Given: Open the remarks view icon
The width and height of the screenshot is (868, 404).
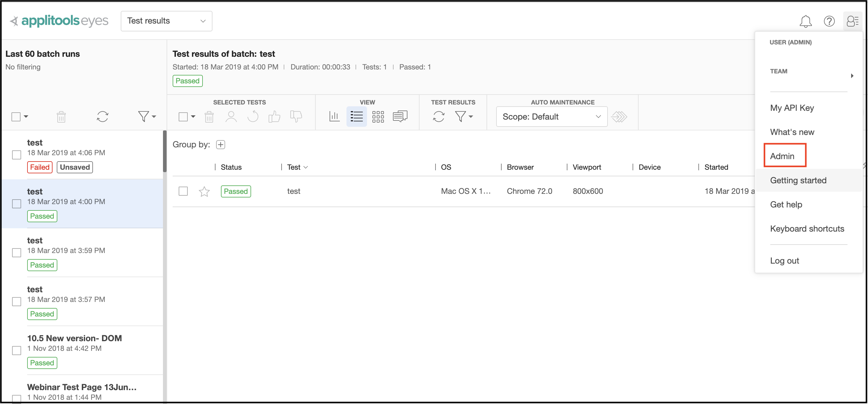Looking at the screenshot, I should (400, 116).
